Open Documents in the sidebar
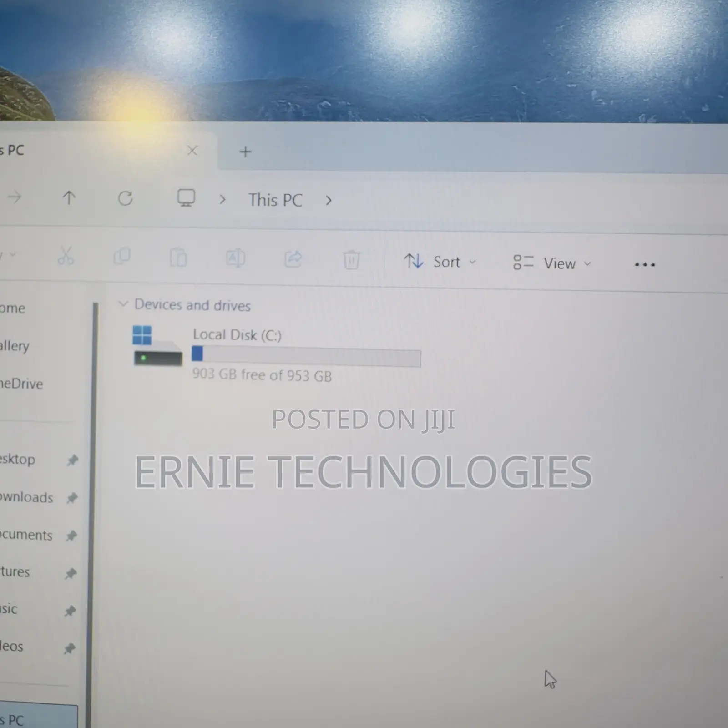728x728 pixels. 26,535
